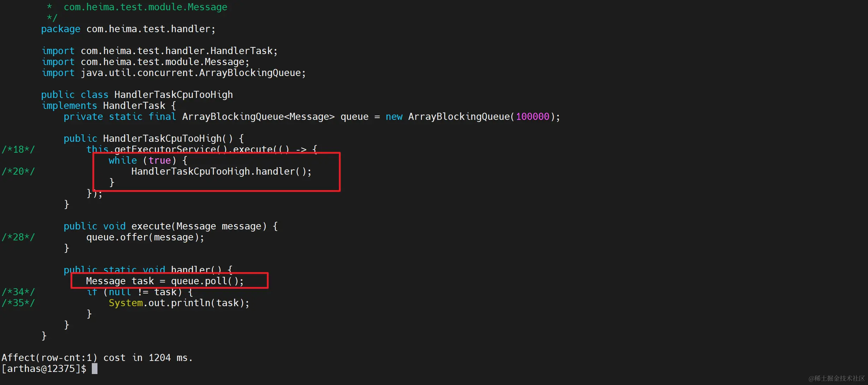
Task: Click the /*28*/ line number marker
Action: click(18, 237)
